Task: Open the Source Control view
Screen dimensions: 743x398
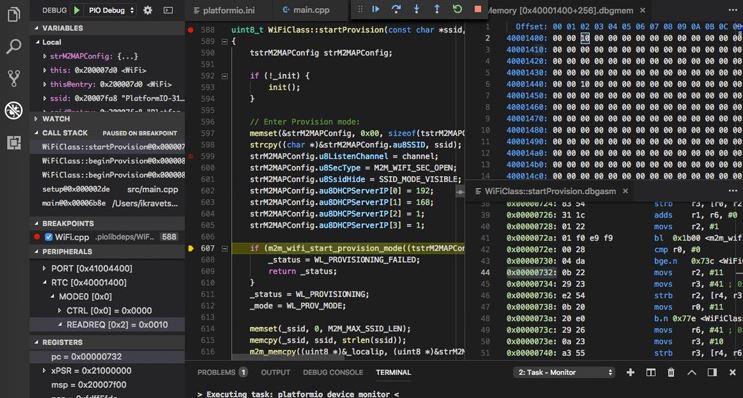Action: [14, 78]
